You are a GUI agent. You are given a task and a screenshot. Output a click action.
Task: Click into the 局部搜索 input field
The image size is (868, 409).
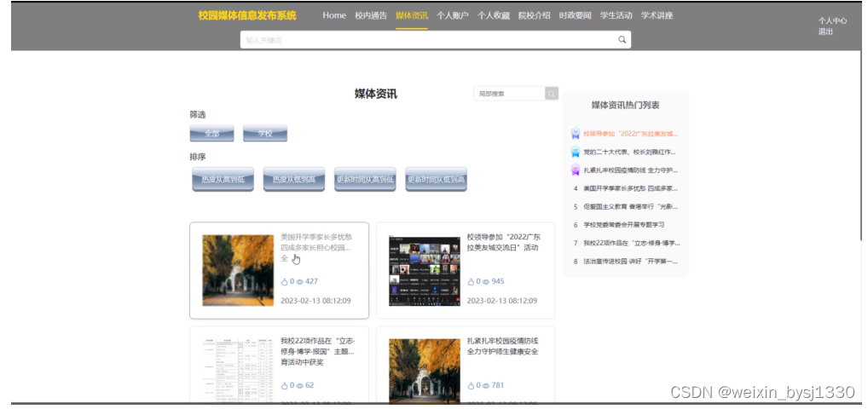tap(509, 94)
